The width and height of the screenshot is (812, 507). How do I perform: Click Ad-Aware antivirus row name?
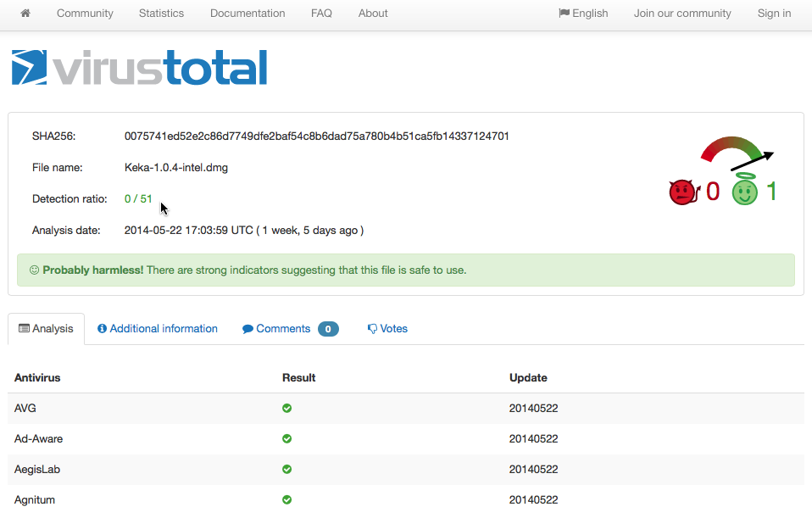(x=38, y=439)
